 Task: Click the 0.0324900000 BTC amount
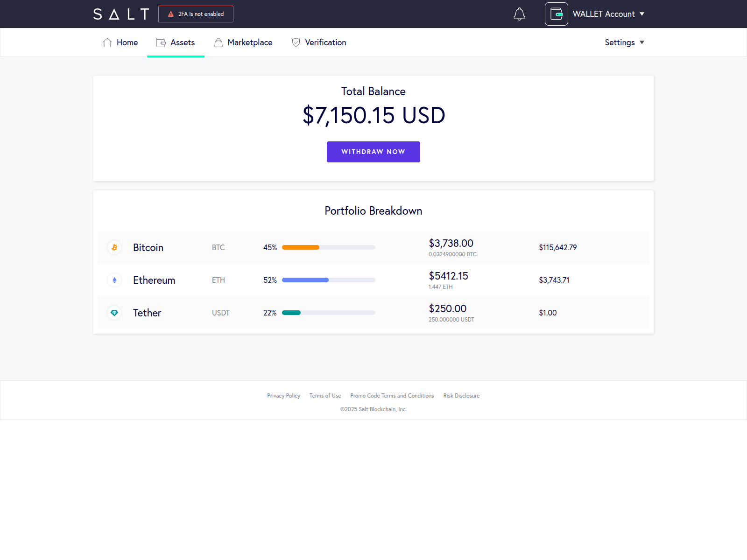452,254
